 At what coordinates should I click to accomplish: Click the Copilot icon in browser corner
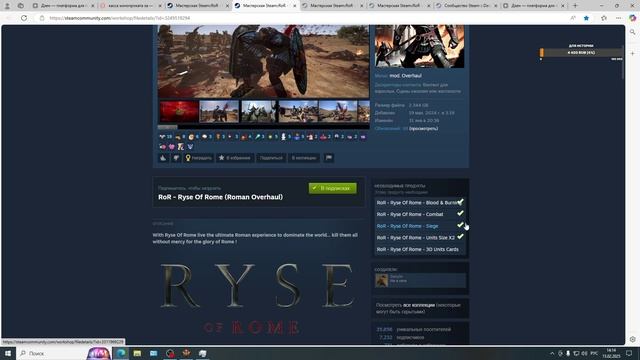point(633,18)
